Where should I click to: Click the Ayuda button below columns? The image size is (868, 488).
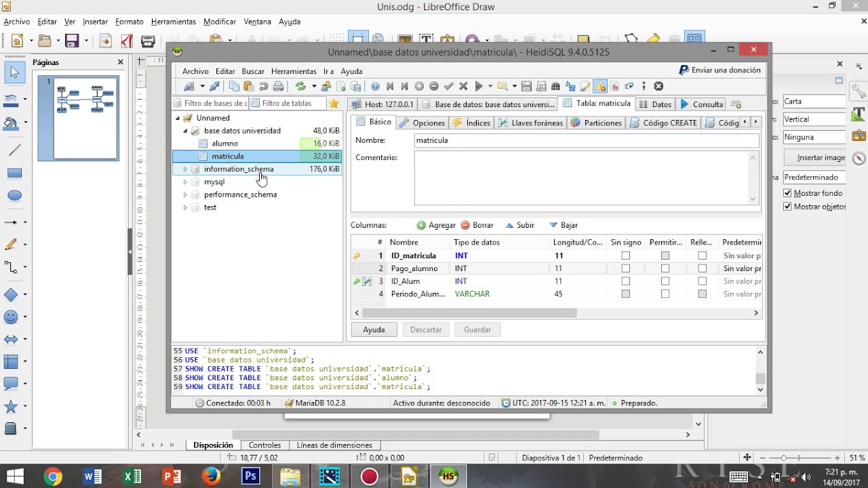coord(374,329)
